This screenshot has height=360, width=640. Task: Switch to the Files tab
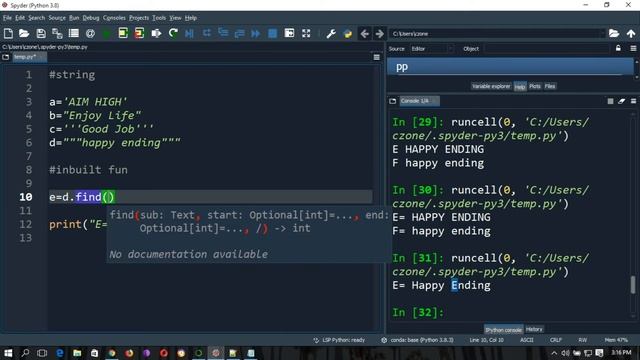(x=550, y=86)
